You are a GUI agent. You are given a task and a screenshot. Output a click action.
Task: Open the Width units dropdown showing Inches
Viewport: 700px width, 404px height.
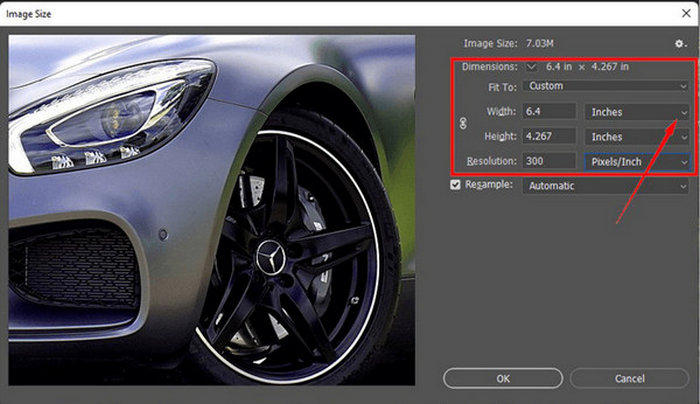638,112
